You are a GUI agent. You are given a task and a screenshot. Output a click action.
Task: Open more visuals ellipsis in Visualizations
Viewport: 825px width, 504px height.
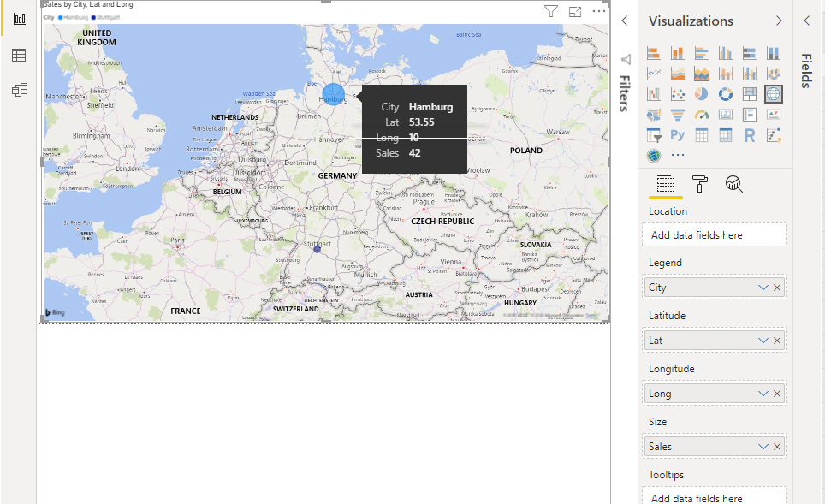click(678, 155)
